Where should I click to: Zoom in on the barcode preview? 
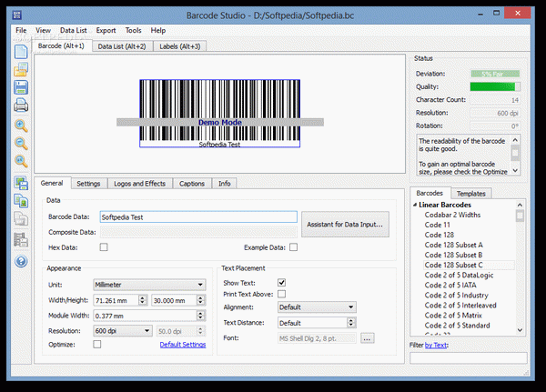[21, 126]
